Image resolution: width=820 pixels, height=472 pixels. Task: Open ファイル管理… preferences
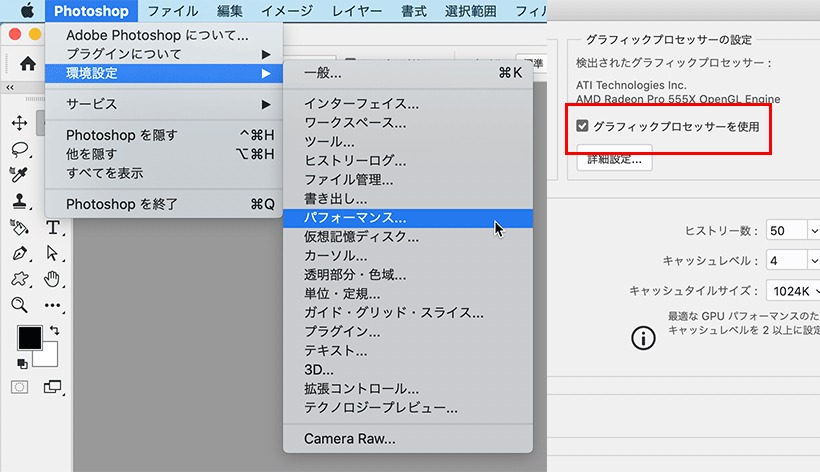(408, 180)
